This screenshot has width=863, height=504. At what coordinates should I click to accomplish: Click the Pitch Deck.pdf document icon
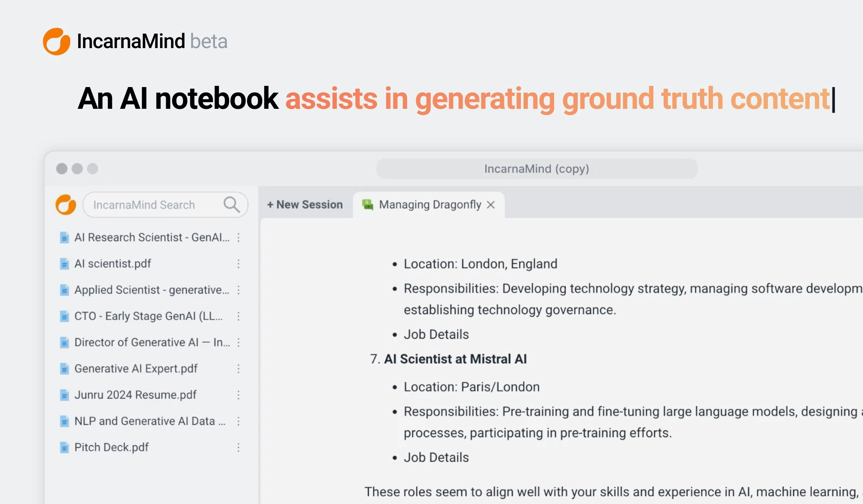[65, 447]
